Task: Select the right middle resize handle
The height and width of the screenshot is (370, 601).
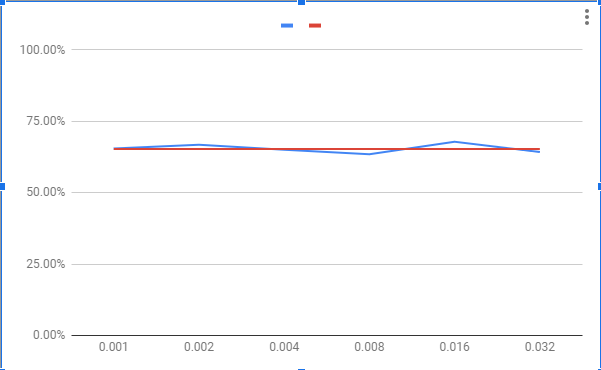Action: click(x=599, y=186)
